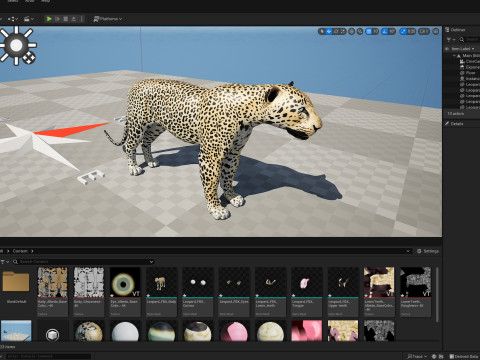This screenshot has width=480, height=360.
Task: Select the Leopard FBX Tongue mesh asset
Action: pos(307,292)
